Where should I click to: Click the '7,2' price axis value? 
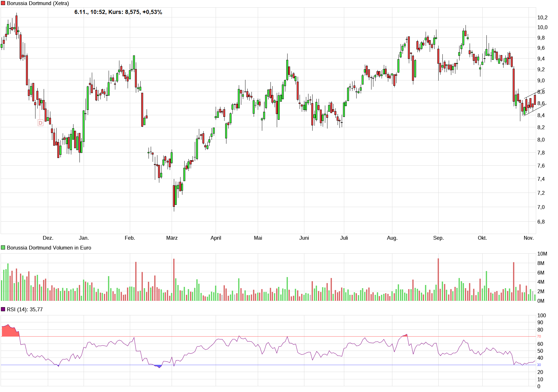[x=541, y=193]
